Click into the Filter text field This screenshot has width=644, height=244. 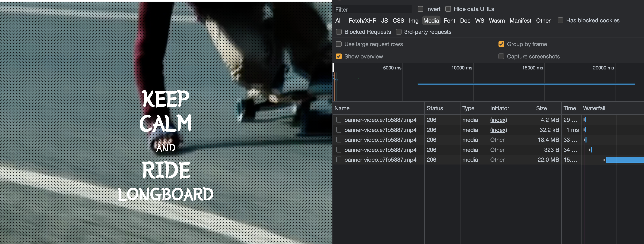tap(373, 9)
